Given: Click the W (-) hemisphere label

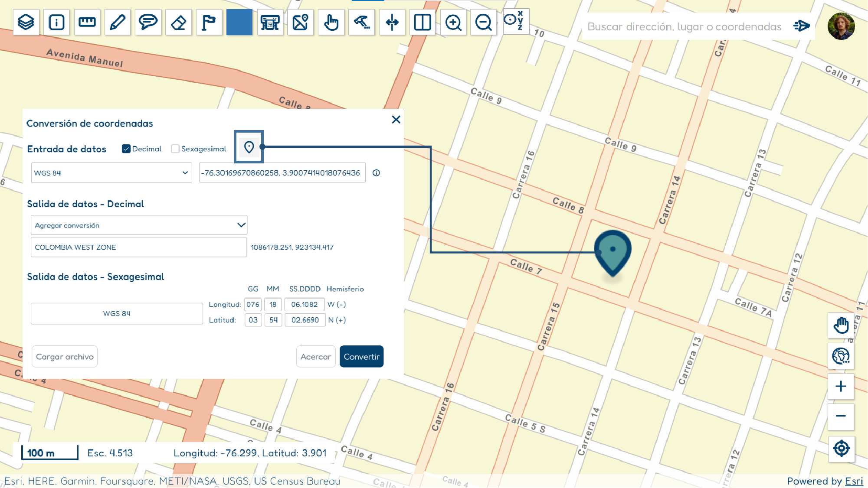Looking at the screenshot, I should 337,304.
